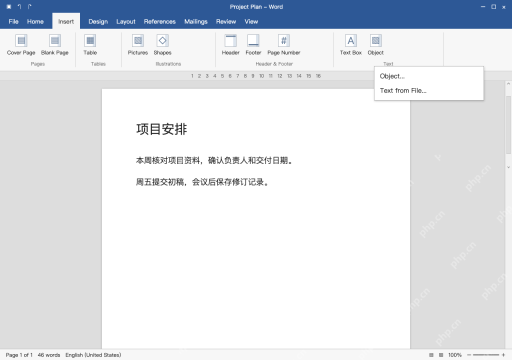The height and width of the screenshot is (360, 512).
Task: Click the vertical scrollbar up arrow
Action: (x=508, y=83)
